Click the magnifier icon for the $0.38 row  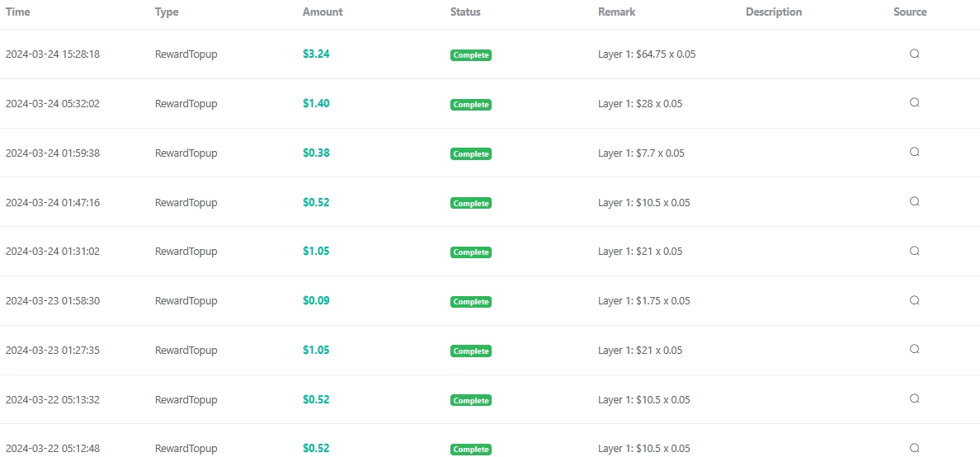coord(914,152)
